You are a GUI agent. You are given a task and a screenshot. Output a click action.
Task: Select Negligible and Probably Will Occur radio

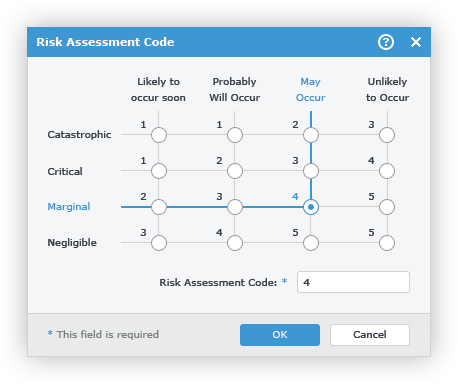click(x=235, y=243)
